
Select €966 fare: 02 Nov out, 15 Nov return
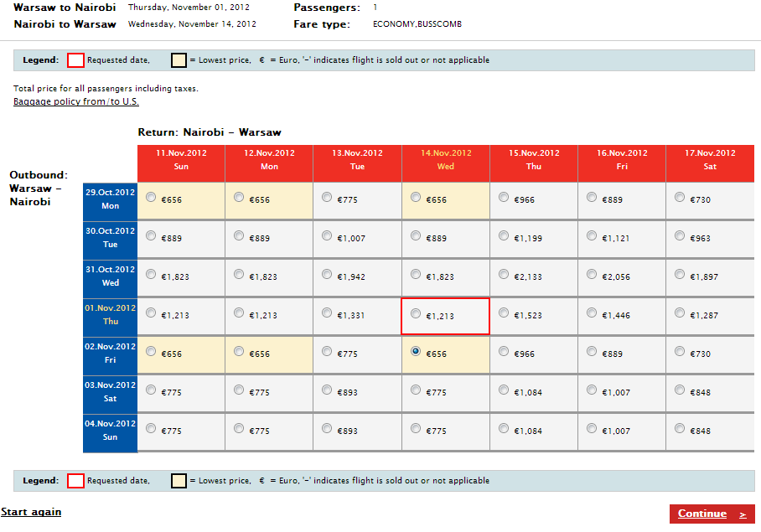504,351
